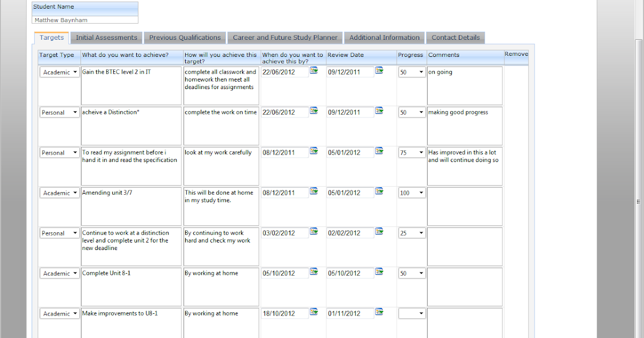The image size is (644, 338).
Task: Open Progress dropdown for Complete Unit 8-1
Action: pyautogui.click(x=412, y=273)
